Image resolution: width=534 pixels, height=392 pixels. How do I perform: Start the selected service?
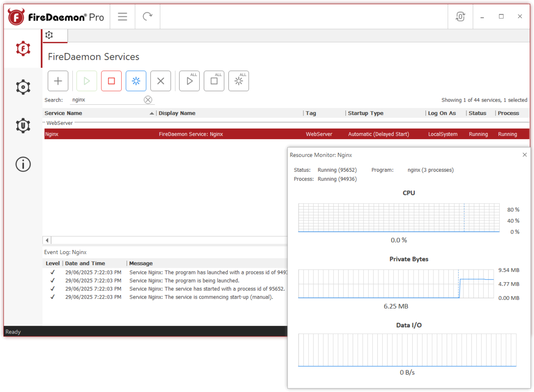[87, 81]
